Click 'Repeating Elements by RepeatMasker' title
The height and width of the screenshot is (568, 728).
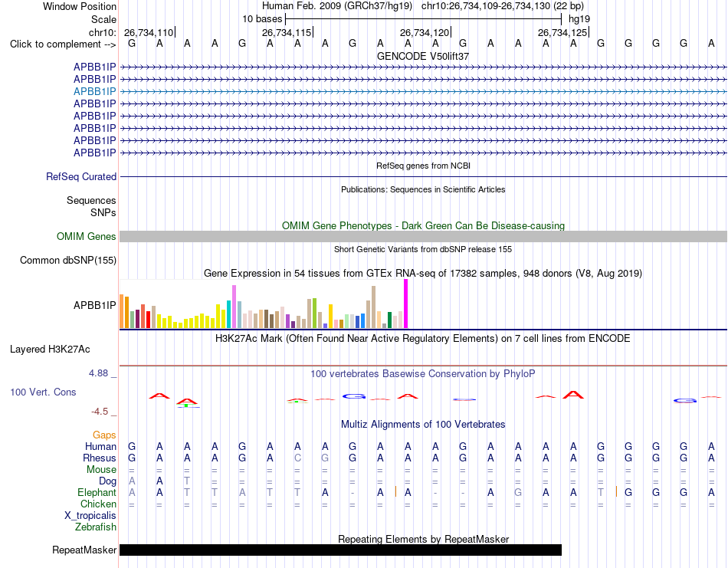[x=423, y=539]
